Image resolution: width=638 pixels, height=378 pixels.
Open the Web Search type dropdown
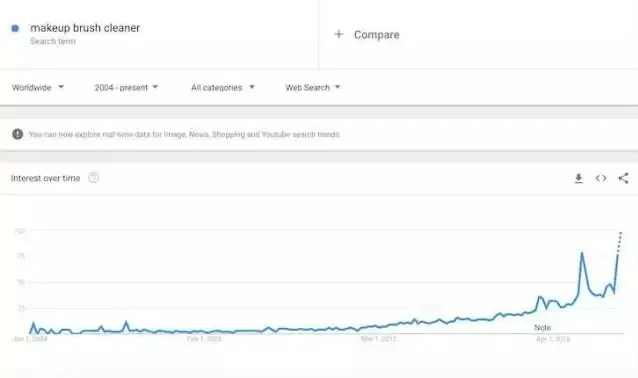click(x=312, y=87)
